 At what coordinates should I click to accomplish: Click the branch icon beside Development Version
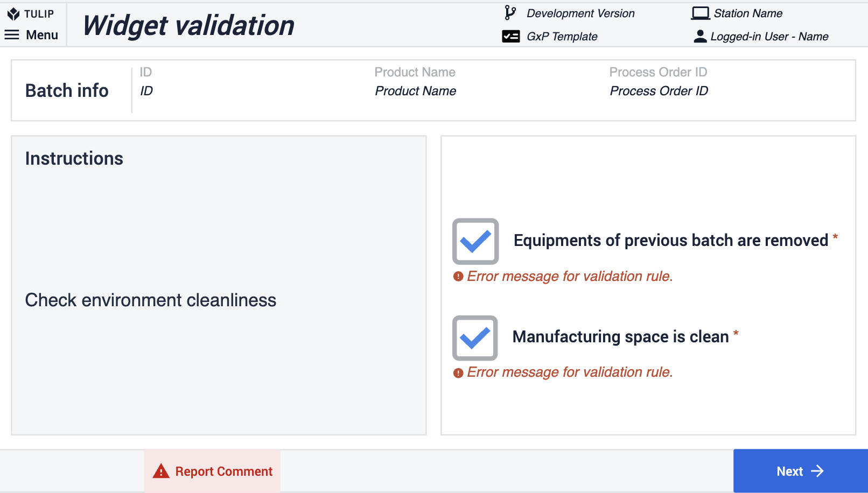pyautogui.click(x=510, y=13)
